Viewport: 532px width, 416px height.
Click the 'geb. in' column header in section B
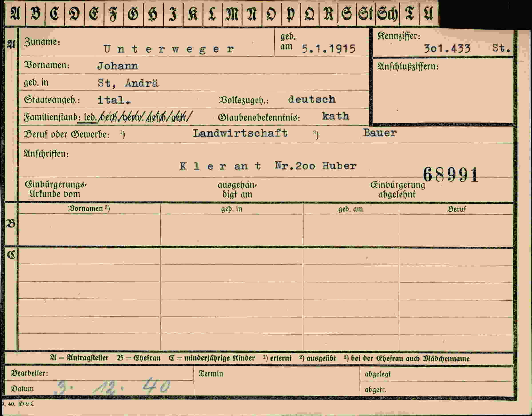tap(232, 209)
